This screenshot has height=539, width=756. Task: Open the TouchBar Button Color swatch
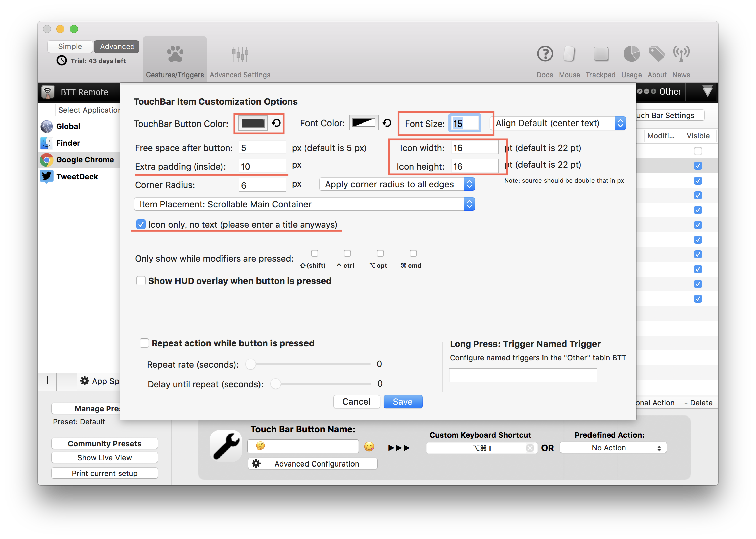253,123
